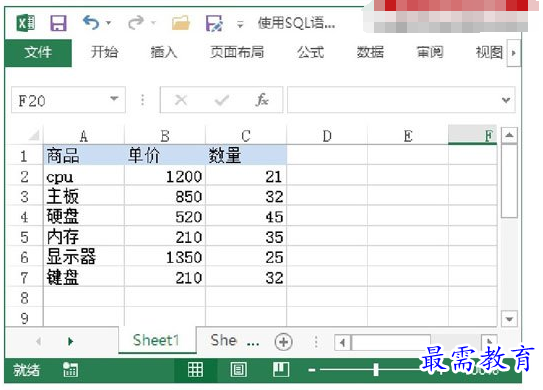Image resolution: width=543 pixels, height=390 pixels.
Task: Click the 商品 header cell
Action: (84, 155)
